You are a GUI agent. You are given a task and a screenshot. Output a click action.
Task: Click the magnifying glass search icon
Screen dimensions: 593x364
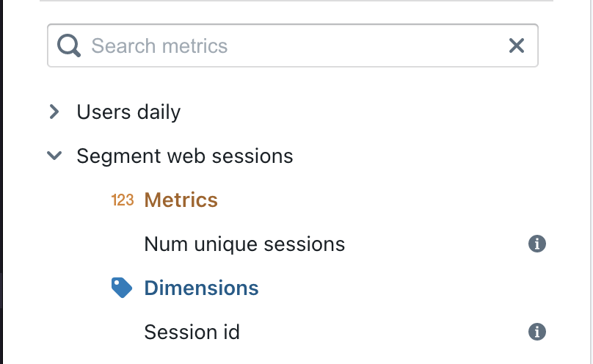[69, 46]
